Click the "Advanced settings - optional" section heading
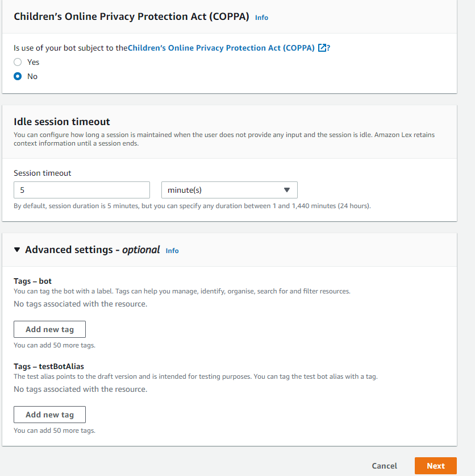Image resolution: width=475 pixels, height=476 pixels. 92,250
